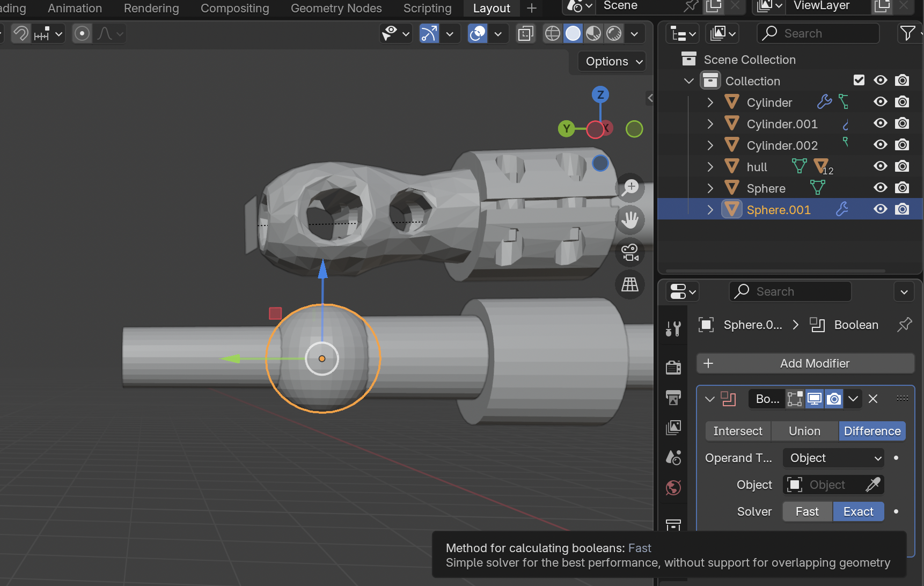Switch to the Geometry Nodes workspace tab
Image resolution: width=924 pixels, height=586 pixels.
click(336, 9)
